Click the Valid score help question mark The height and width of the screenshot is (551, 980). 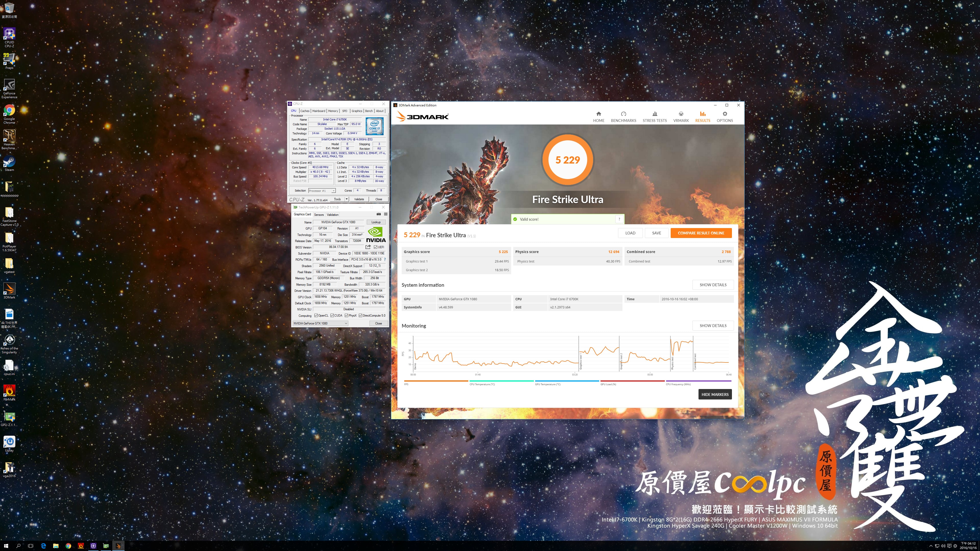(x=619, y=219)
